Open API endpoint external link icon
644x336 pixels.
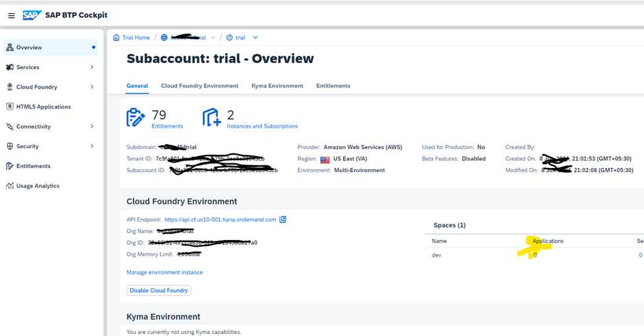[283, 219]
